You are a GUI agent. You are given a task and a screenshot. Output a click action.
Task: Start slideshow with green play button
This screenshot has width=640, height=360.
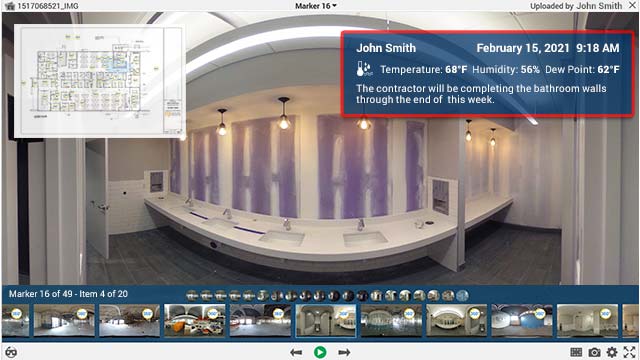coord(320,352)
